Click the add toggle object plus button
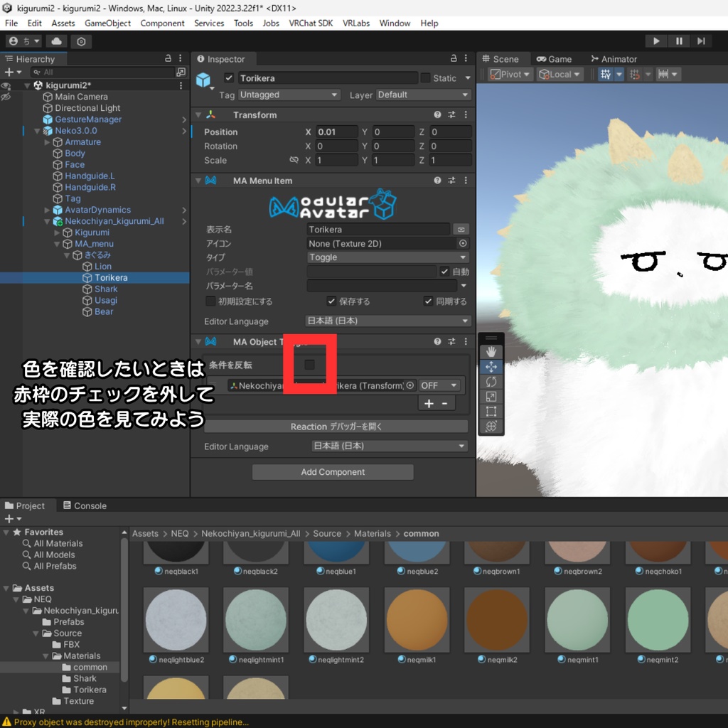Image resolution: width=728 pixels, height=728 pixels. 429,404
